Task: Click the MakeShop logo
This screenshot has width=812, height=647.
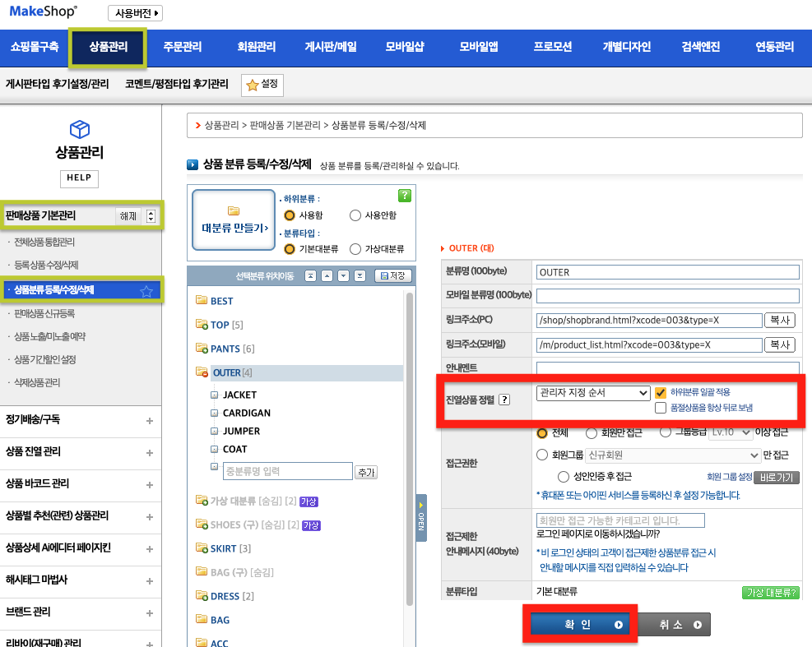Action: point(44,12)
